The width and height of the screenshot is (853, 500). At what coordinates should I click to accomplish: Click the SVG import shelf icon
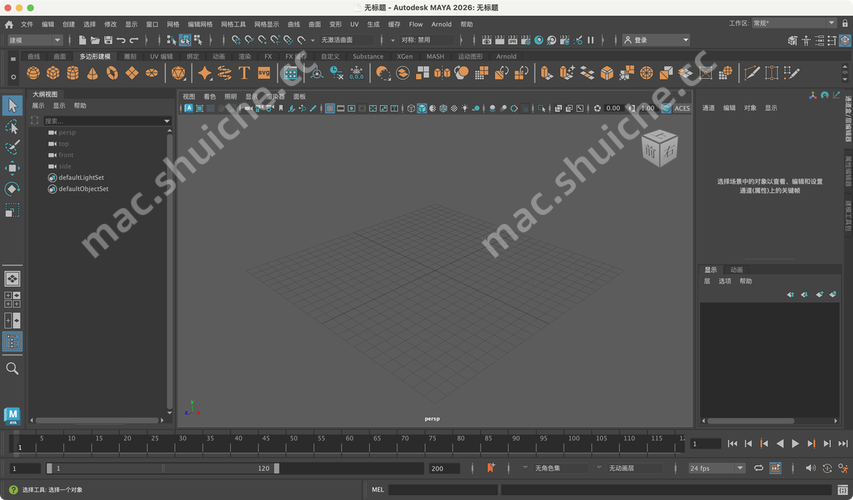pos(264,73)
